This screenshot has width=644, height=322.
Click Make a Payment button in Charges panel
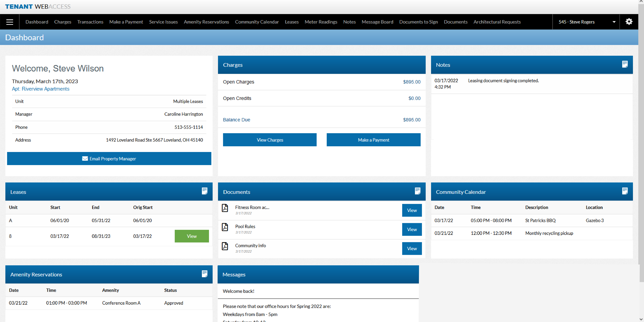(x=374, y=140)
